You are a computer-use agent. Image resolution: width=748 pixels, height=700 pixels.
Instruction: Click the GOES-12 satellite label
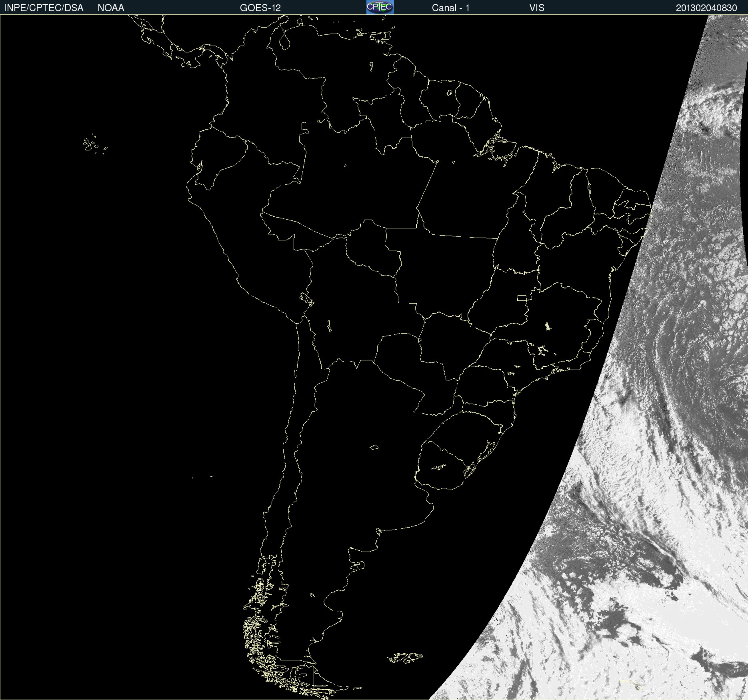[x=260, y=8]
